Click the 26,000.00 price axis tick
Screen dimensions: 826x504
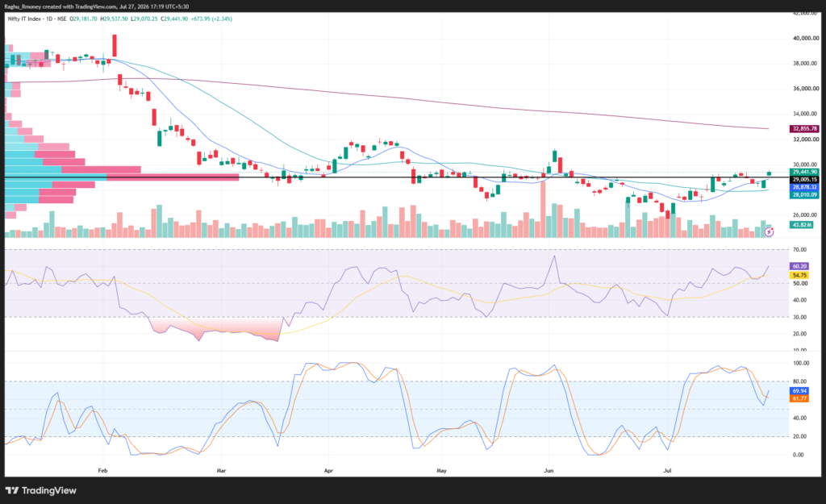point(806,215)
